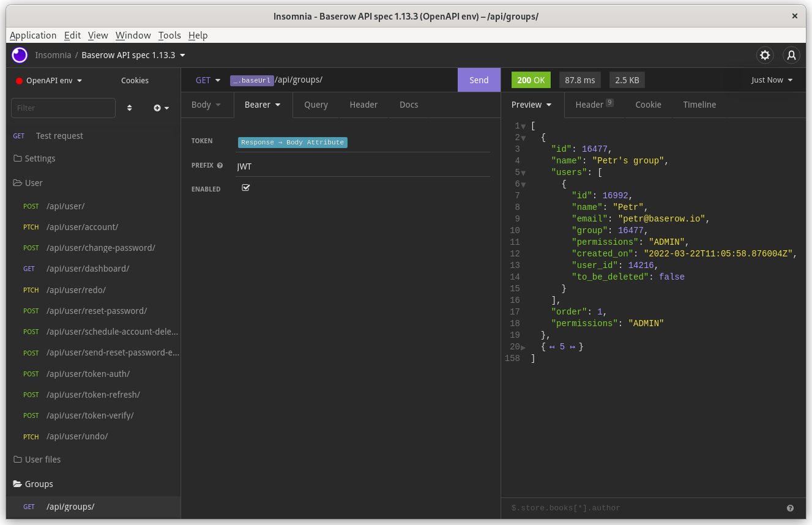Open the Help menu
This screenshot has height=525, width=812.
[198, 35]
